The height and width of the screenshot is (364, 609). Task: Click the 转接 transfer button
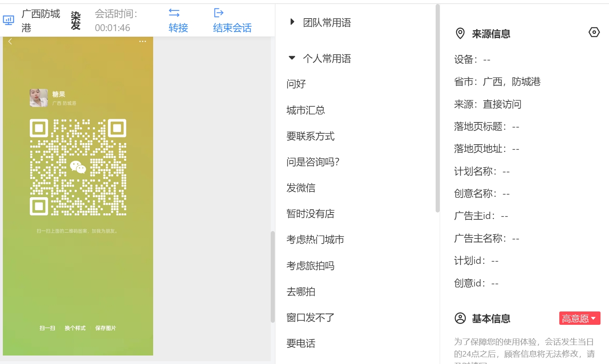[x=178, y=28]
